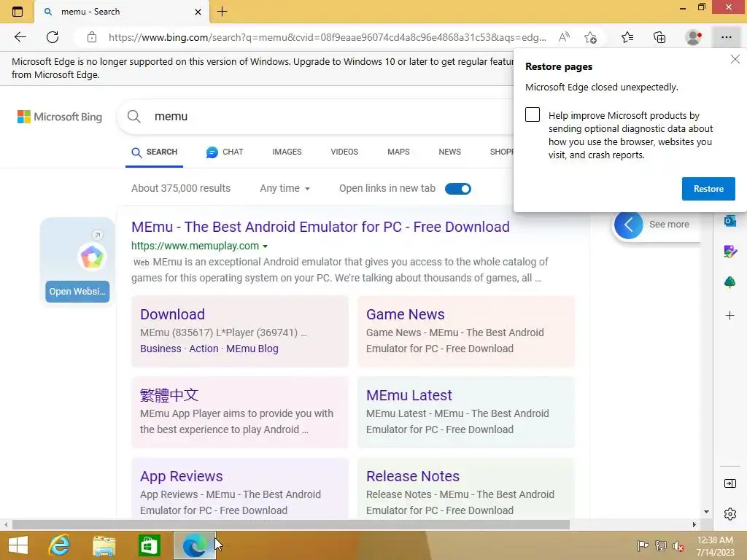Viewport: 747px width, 560px height.
Task: Go back using the back arrow
Action: [20, 37]
